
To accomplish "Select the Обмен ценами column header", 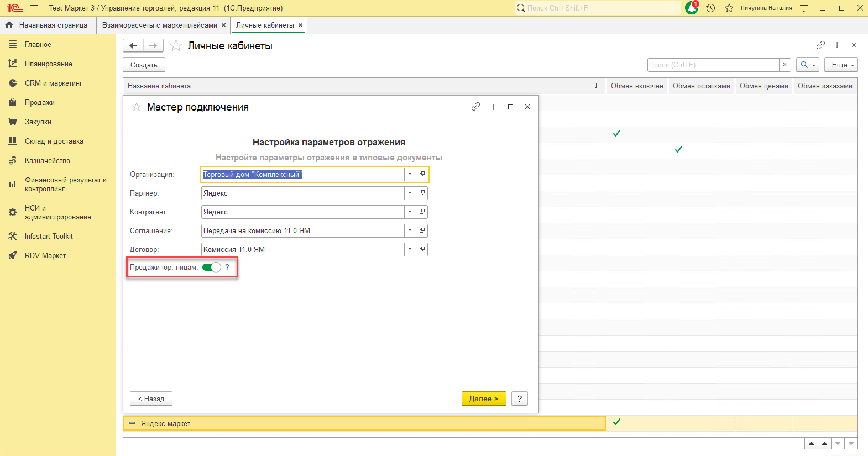I will (764, 86).
